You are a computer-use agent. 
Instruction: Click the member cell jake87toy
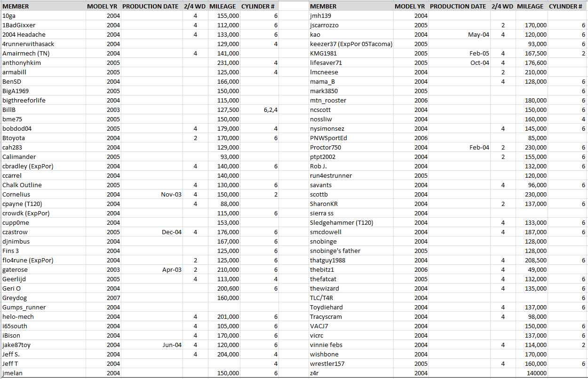43,345
